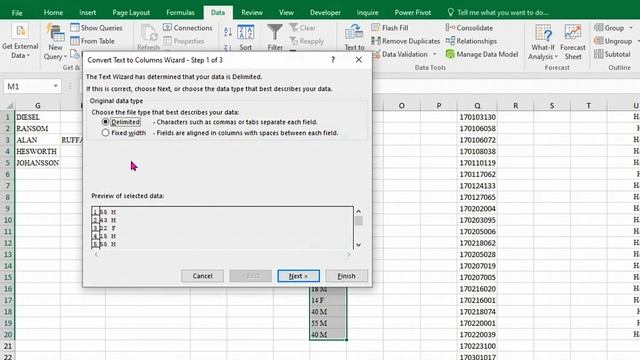This screenshot has height=360, width=640.
Task: Click Data Validation button
Action: pyautogui.click(x=400, y=54)
